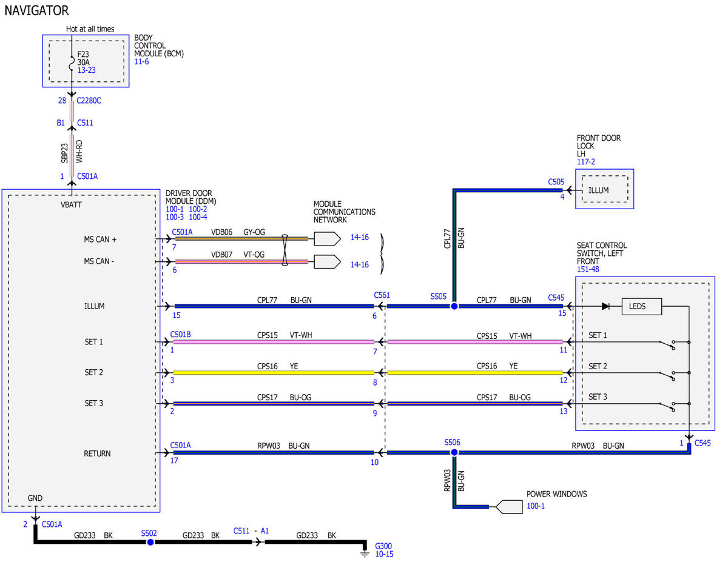Click the SET 1 switch contact
This screenshot has width=728, height=562.
click(x=669, y=344)
